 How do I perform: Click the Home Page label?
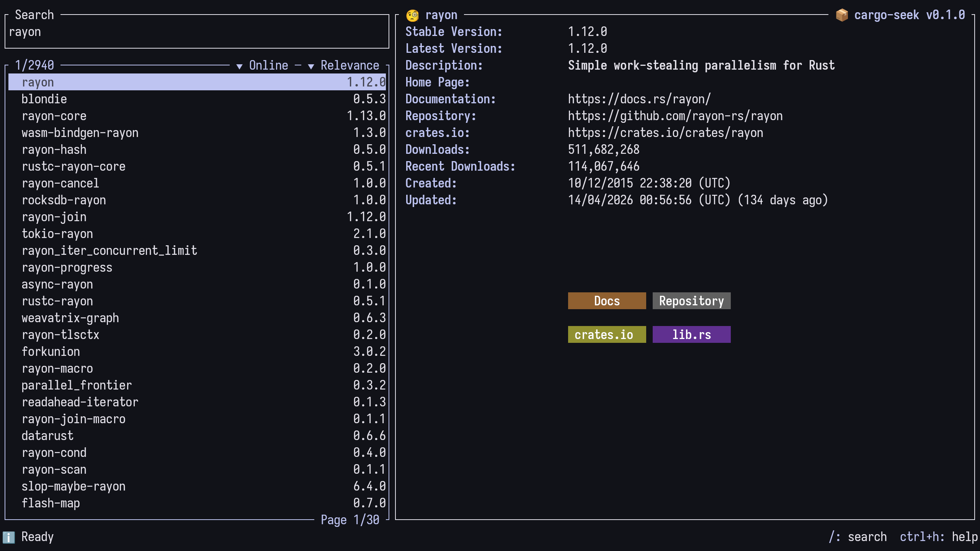coord(438,82)
